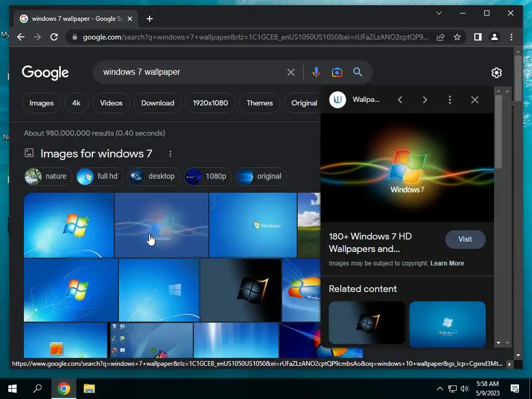Select the Download filter chip
The height and width of the screenshot is (399, 532).
(158, 103)
